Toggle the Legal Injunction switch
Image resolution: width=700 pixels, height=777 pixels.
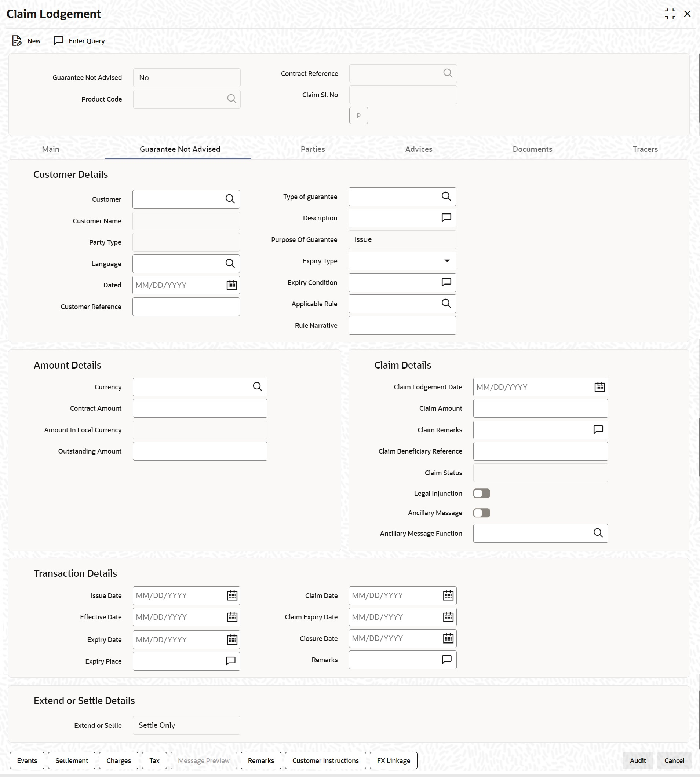click(482, 494)
